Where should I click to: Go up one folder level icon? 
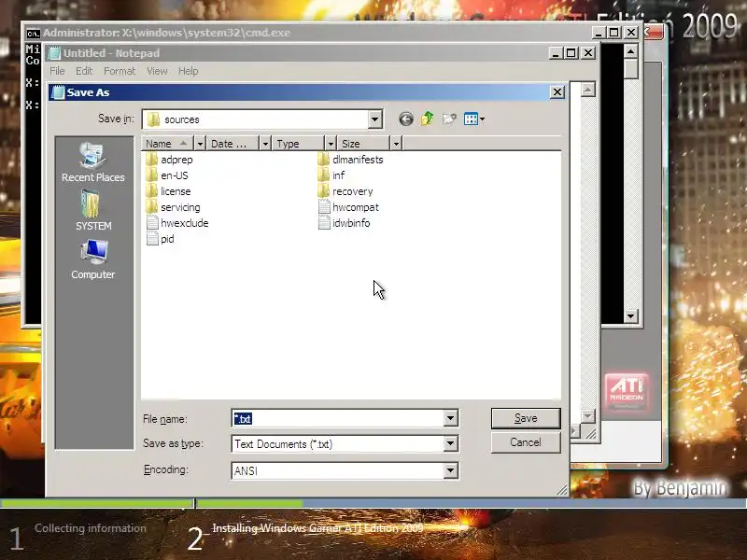click(x=427, y=119)
